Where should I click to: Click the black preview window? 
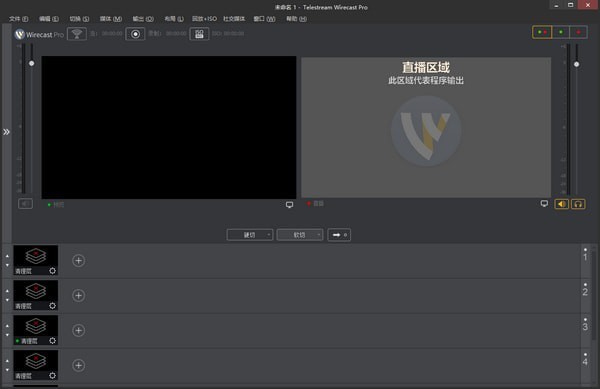click(169, 127)
